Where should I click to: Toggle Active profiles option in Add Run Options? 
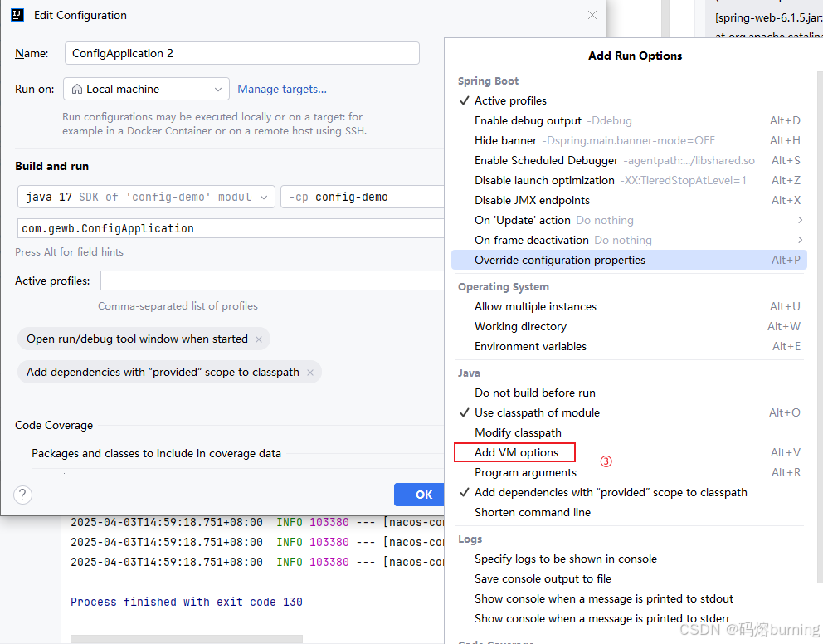click(629, 100)
